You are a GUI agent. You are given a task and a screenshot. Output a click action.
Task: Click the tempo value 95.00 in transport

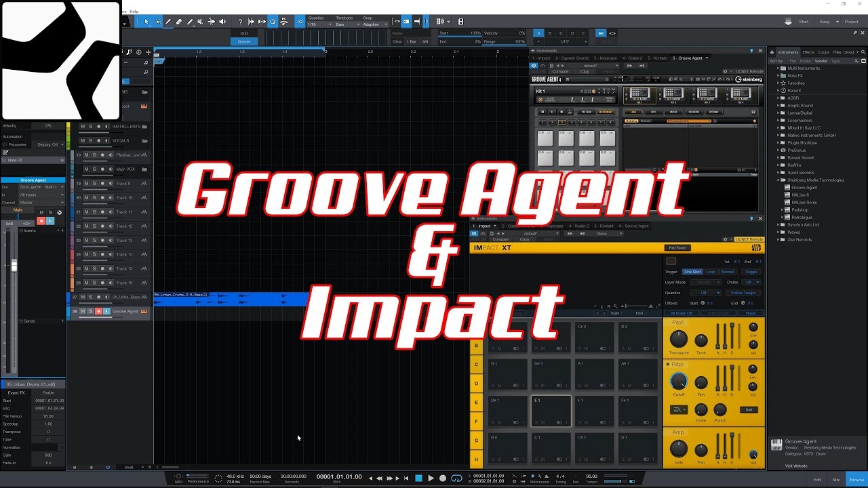591,476
